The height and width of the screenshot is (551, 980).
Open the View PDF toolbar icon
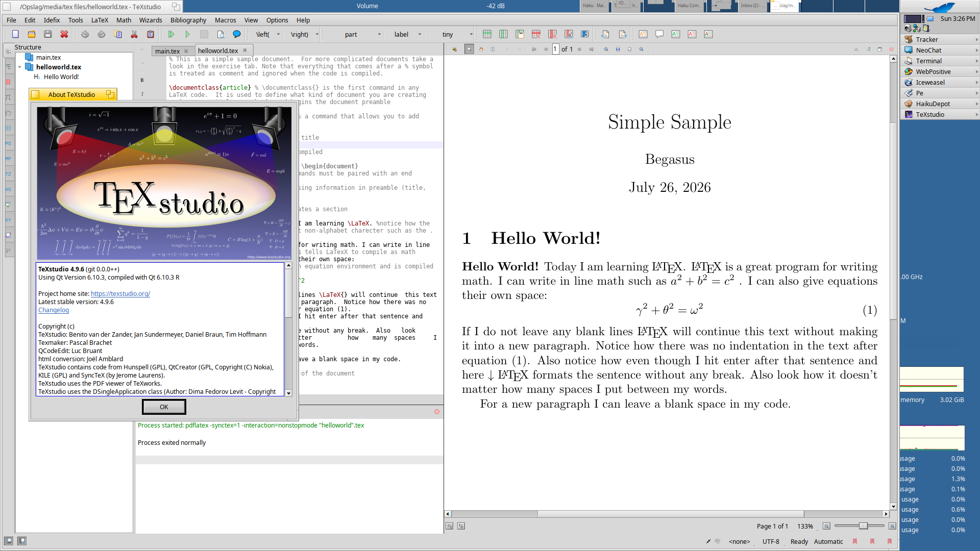tap(220, 34)
